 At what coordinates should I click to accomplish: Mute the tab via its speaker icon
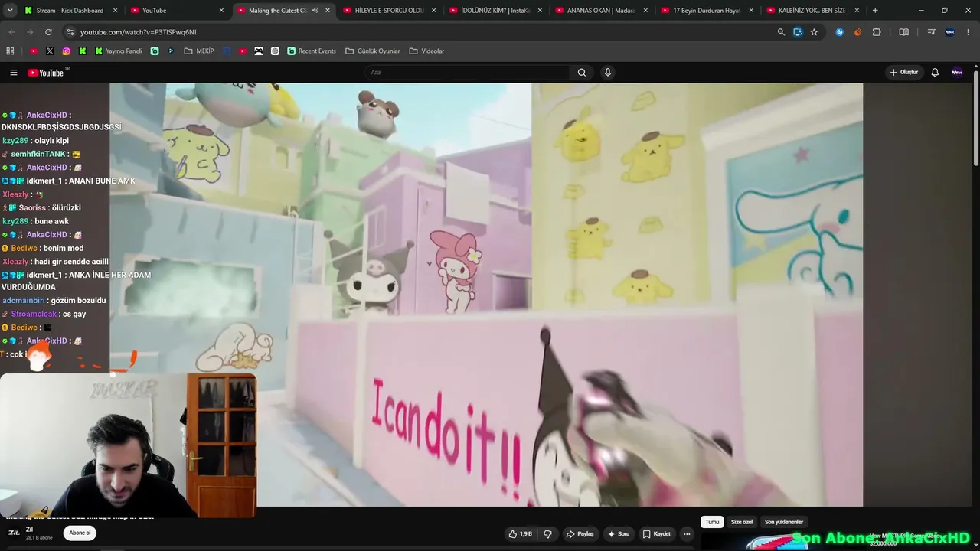tap(315, 11)
